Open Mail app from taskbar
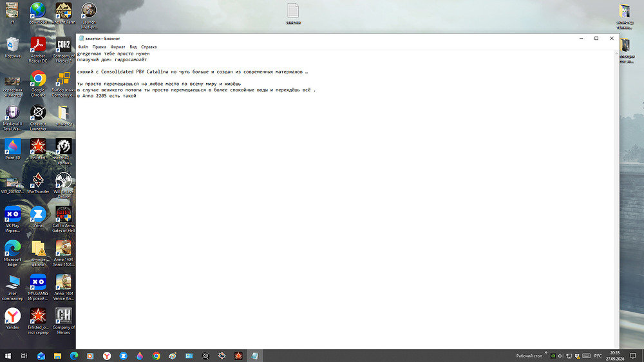Screen dimensions: 644x362 click(x=41, y=356)
